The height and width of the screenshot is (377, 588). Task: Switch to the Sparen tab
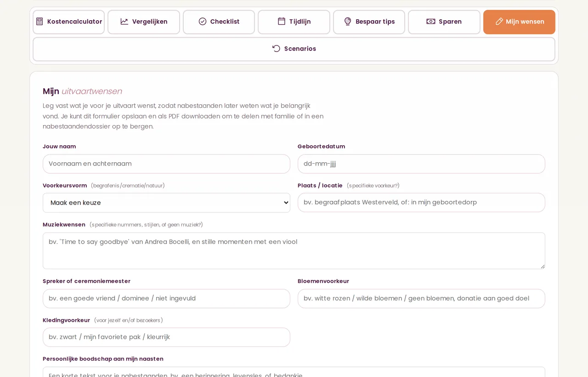pos(444,22)
